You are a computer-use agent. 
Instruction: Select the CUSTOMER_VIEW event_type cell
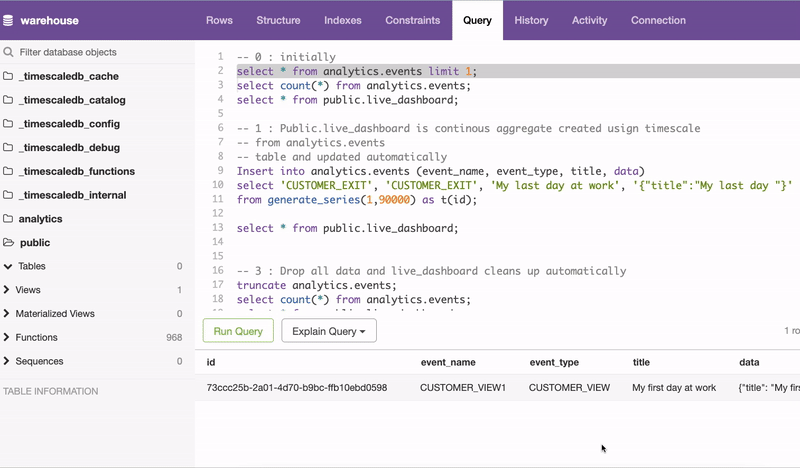pyautogui.click(x=569, y=387)
